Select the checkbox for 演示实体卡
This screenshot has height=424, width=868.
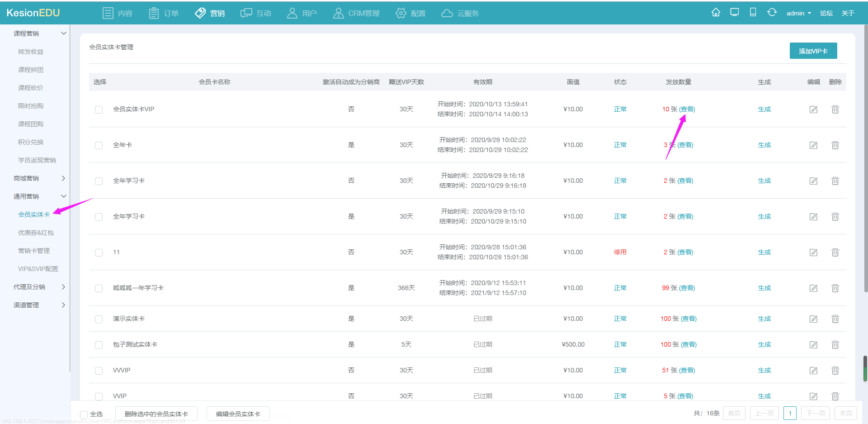[x=99, y=319]
